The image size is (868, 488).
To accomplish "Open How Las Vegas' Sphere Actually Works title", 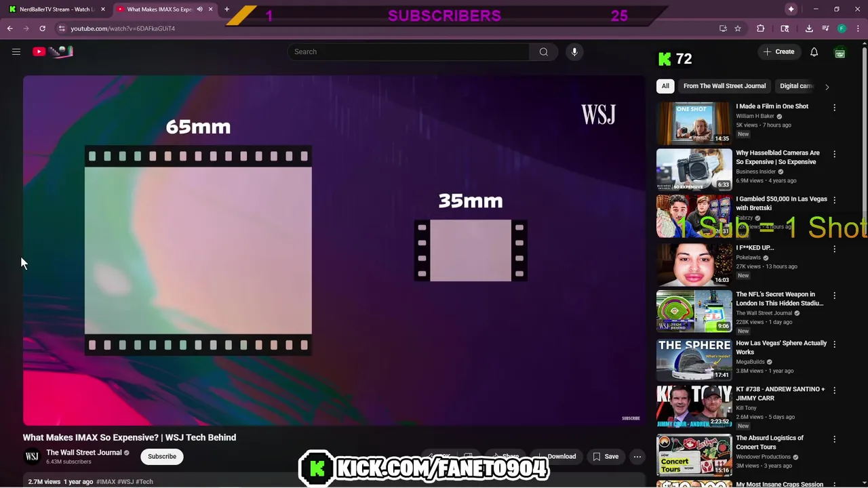I will click(x=781, y=348).
